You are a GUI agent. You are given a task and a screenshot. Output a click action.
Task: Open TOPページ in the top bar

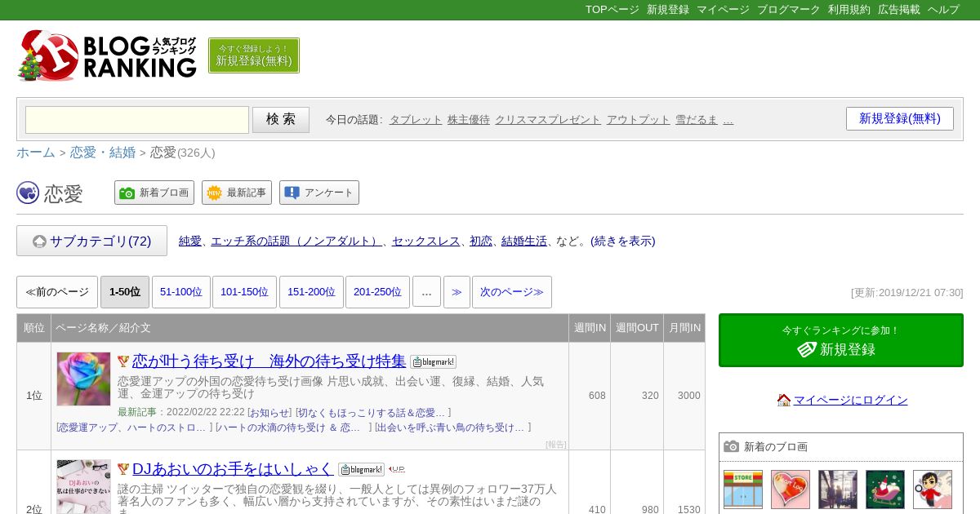click(x=612, y=10)
